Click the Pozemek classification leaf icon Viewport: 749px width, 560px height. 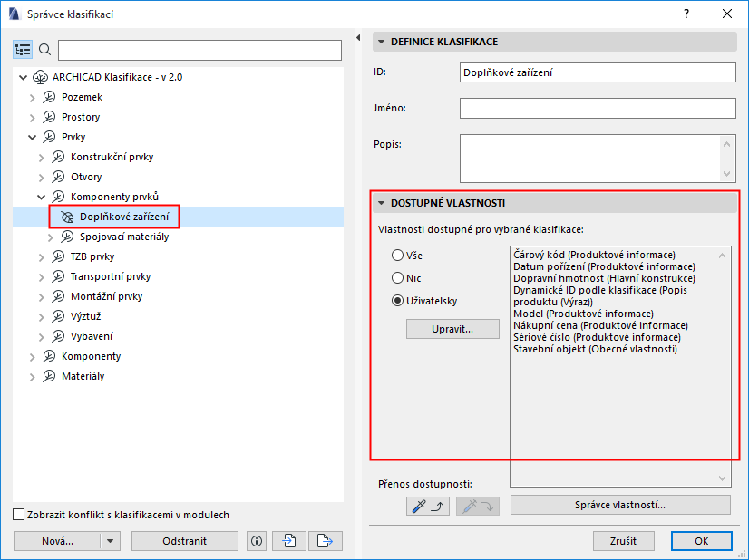[x=49, y=97]
